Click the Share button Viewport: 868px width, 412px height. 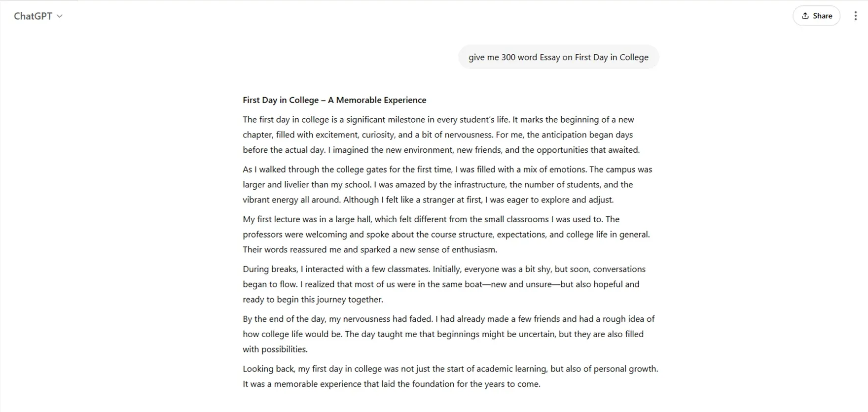816,16
